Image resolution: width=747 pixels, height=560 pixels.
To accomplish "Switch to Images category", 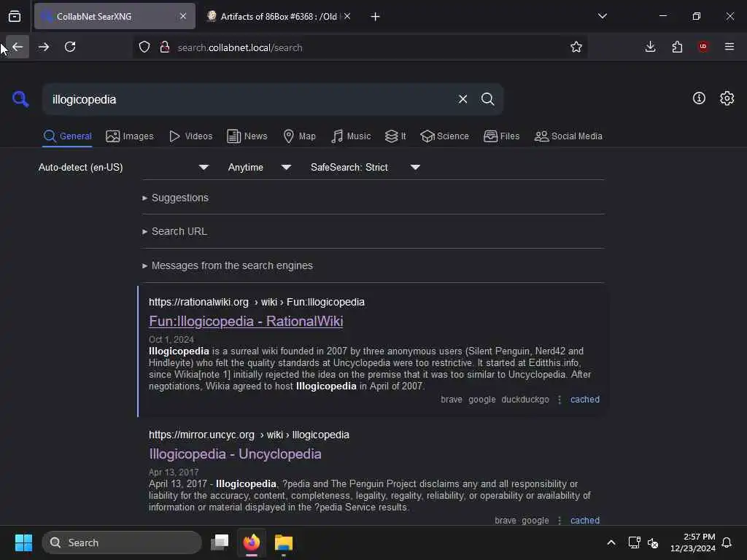I will coord(130,136).
